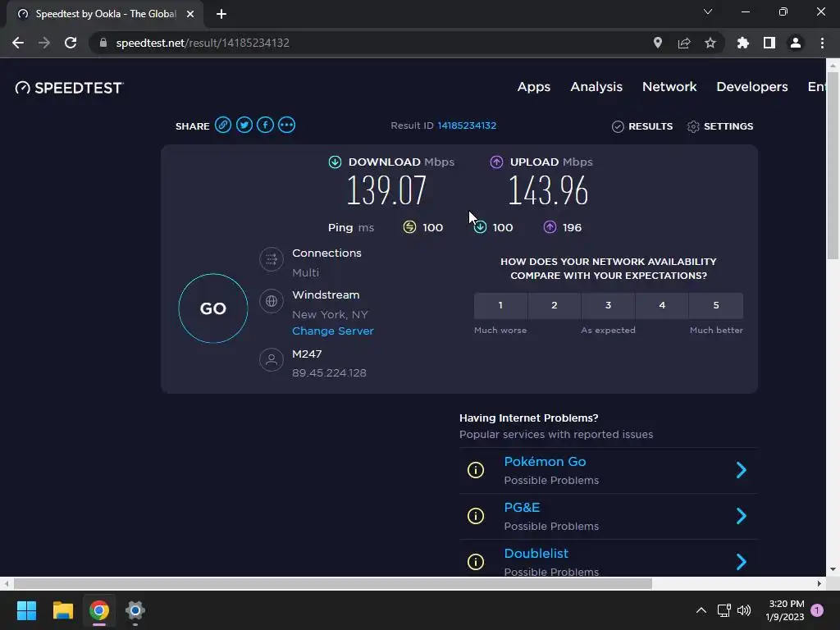The width and height of the screenshot is (840, 630).
Task: Open more share options ellipsis icon
Action: click(286, 125)
